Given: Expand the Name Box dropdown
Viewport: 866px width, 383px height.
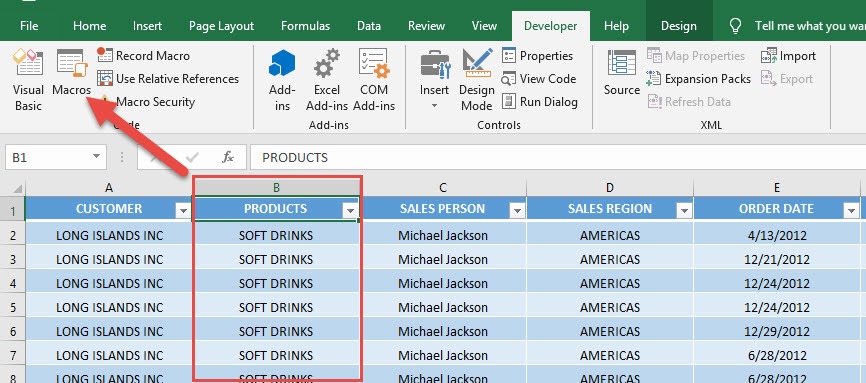Looking at the screenshot, I should click(97, 157).
